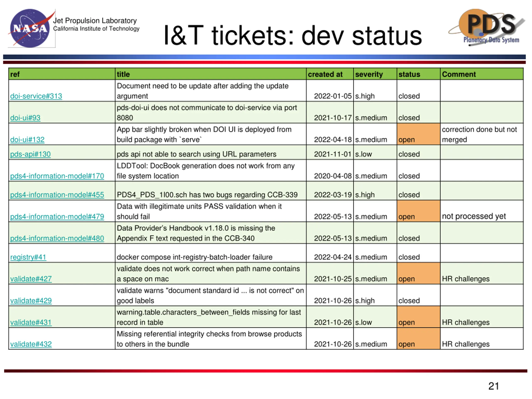Image resolution: width=532 pixels, height=399 pixels.
Task: Click the date 2022-04-24
Action: click(333, 257)
